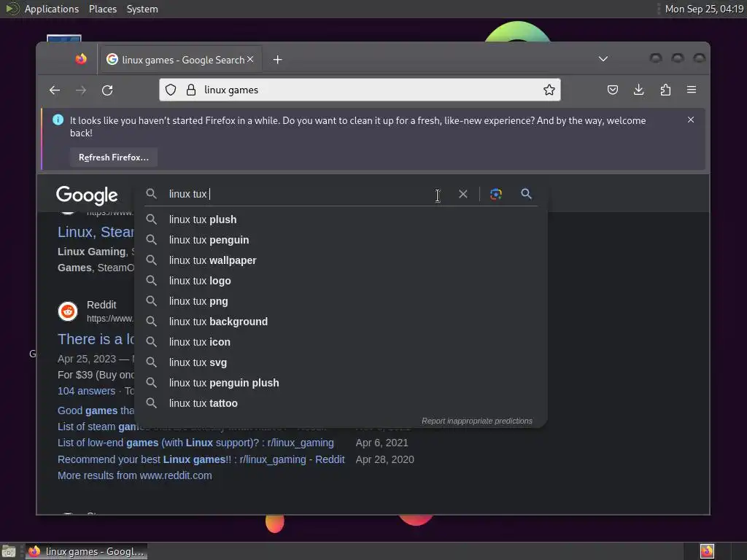
Task: Open the 104 answers link
Action: coord(86,391)
